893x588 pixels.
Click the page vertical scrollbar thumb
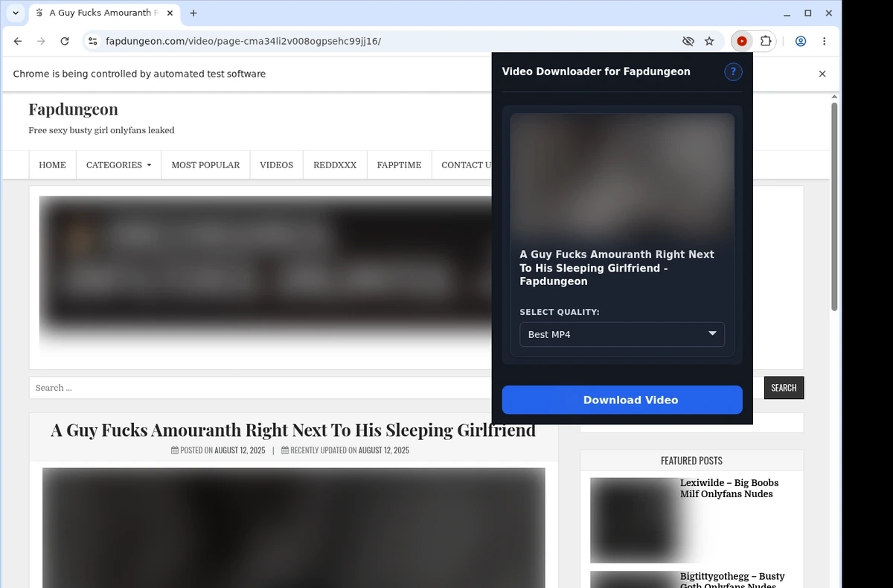834,207
